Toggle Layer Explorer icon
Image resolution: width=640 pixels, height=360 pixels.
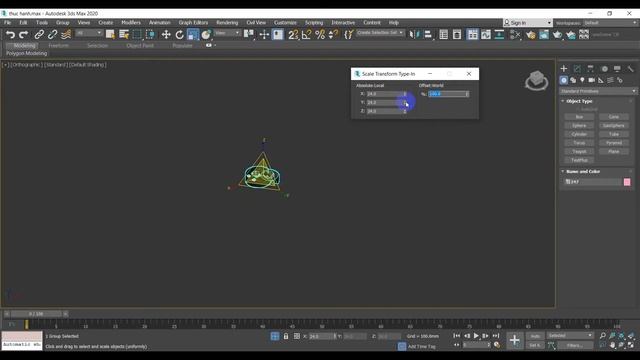tap(457, 35)
